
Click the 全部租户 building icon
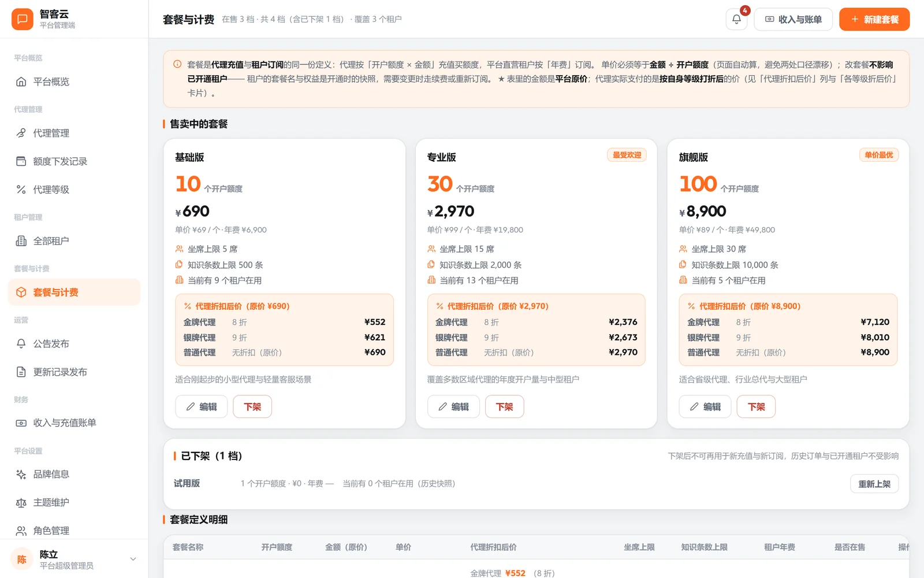click(21, 241)
